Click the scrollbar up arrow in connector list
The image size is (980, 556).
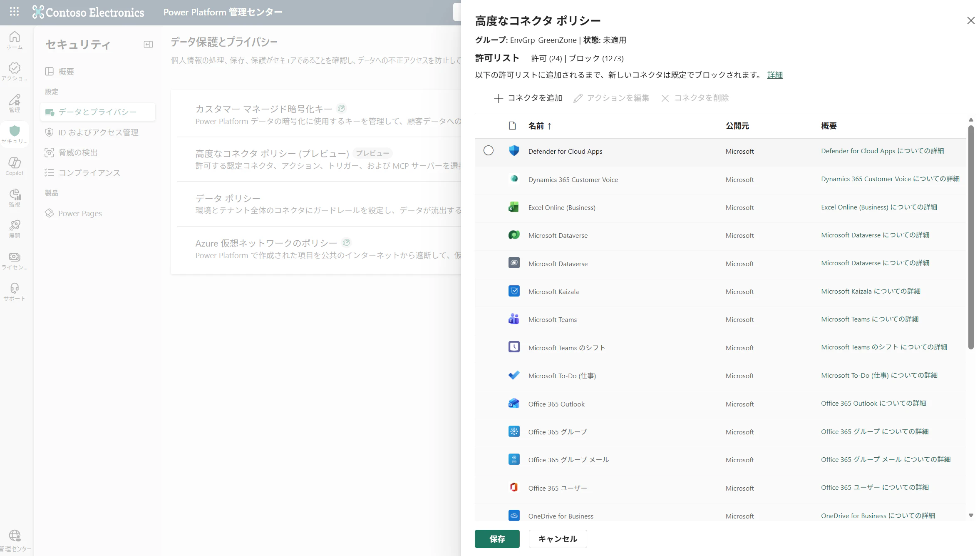point(971,120)
